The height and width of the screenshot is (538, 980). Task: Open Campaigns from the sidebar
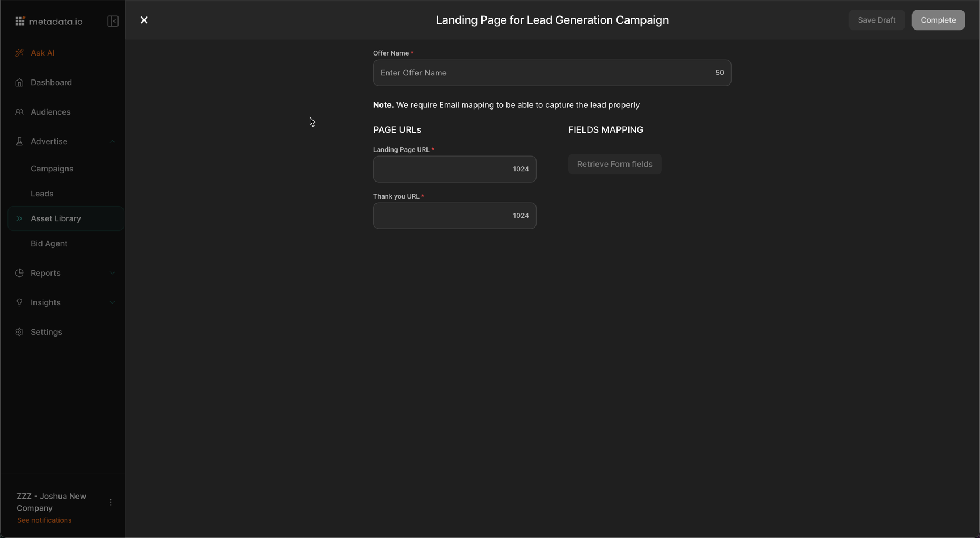[x=52, y=169]
